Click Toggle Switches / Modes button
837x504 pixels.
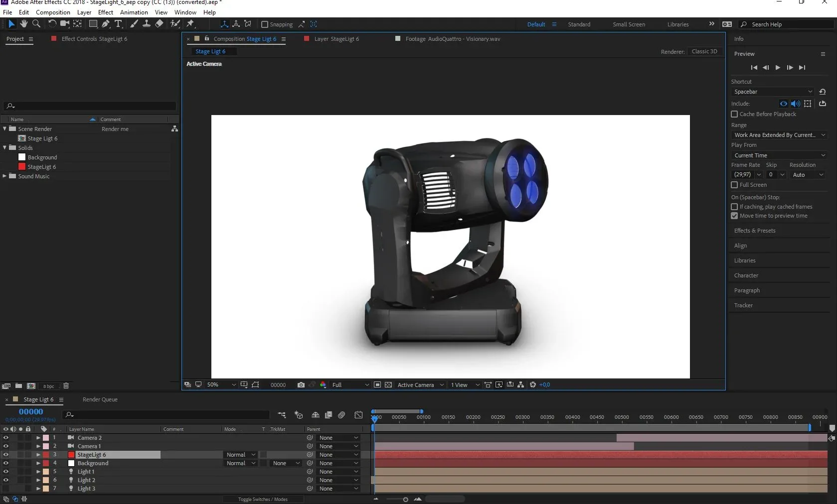click(263, 499)
